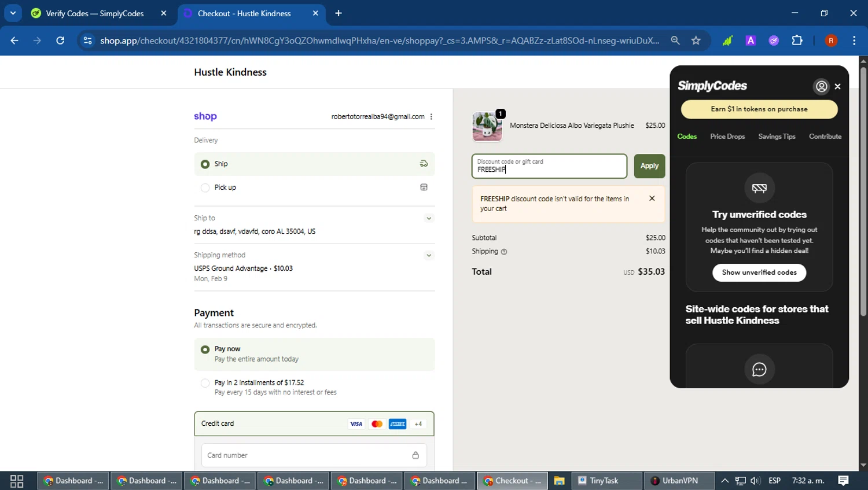The width and height of the screenshot is (868, 490).
Task: Reload the checkout page
Action: pos(60,40)
